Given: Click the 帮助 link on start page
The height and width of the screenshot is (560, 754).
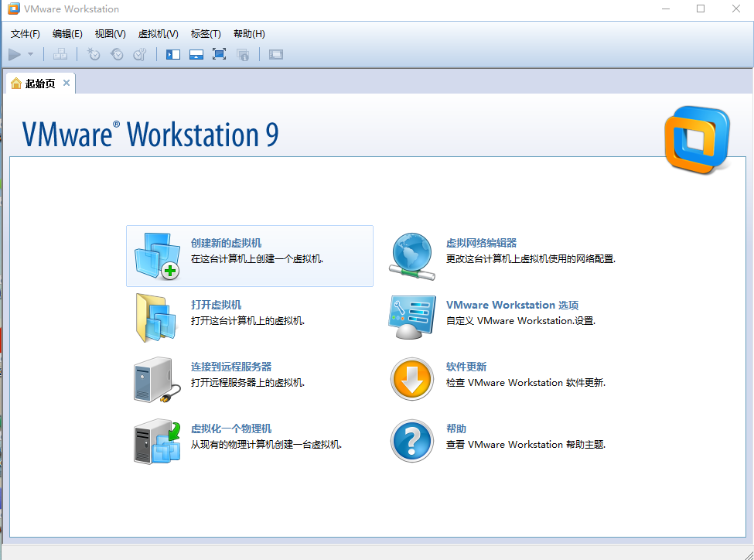Looking at the screenshot, I should [x=455, y=429].
